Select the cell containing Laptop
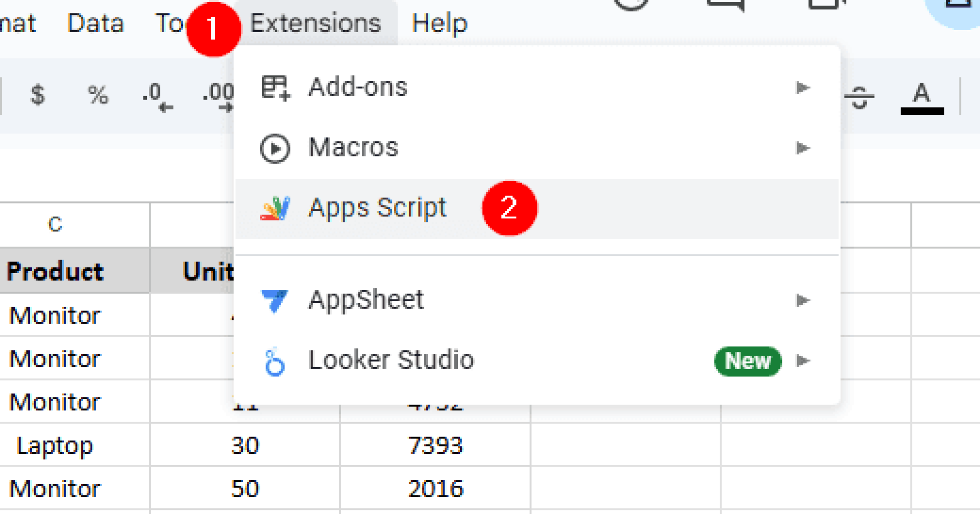980x514 pixels. click(54, 446)
